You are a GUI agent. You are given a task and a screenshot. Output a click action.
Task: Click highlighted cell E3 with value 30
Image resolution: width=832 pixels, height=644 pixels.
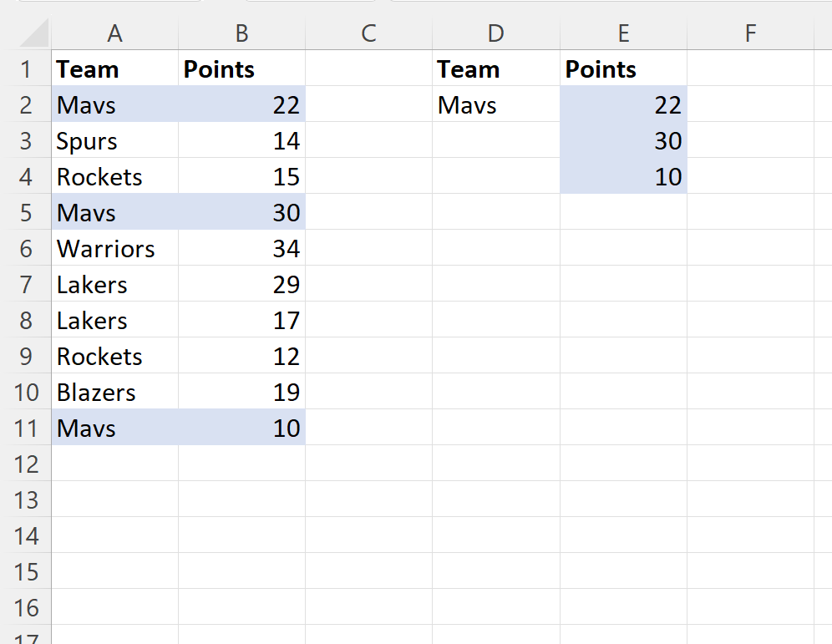pyautogui.click(x=623, y=140)
